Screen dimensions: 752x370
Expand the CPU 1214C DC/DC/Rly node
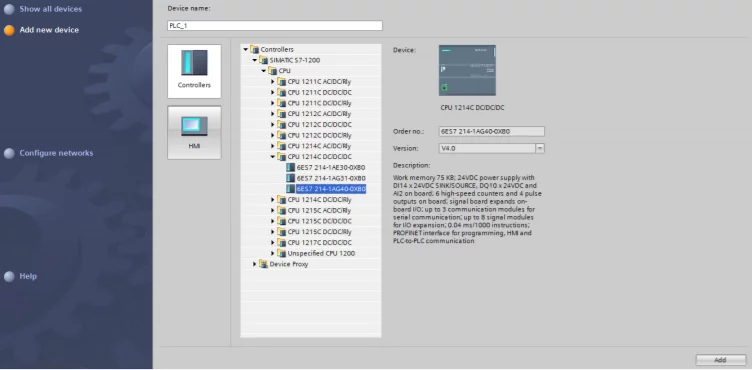tap(273, 200)
